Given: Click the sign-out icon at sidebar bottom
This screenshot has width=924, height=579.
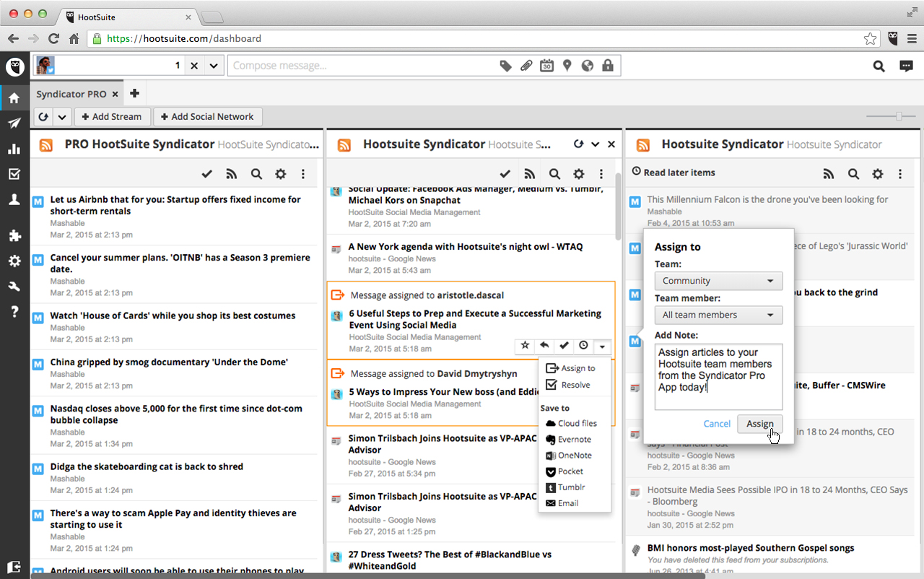Looking at the screenshot, I should point(14,567).
